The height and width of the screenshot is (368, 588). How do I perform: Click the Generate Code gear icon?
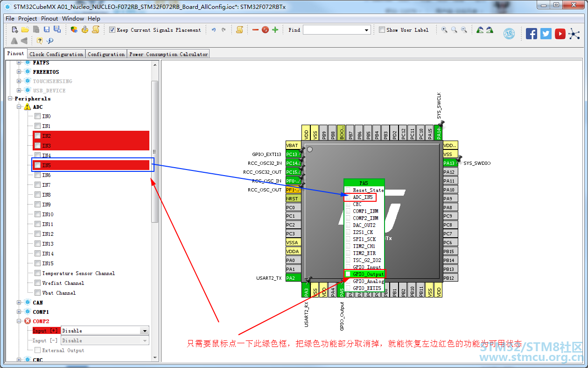point(84,29)
